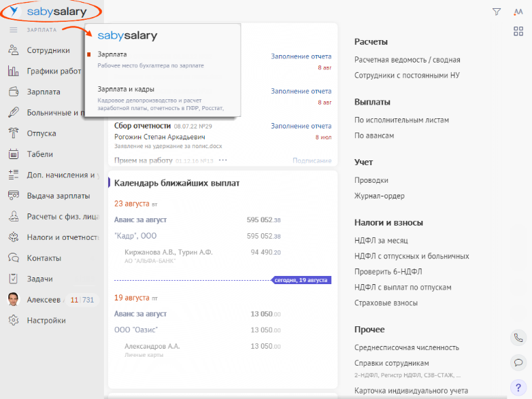The height and width of the screenshot is (399, 532).
Task: Click Аванс за август under 23 августа
Action: click(x=140, y=220)
